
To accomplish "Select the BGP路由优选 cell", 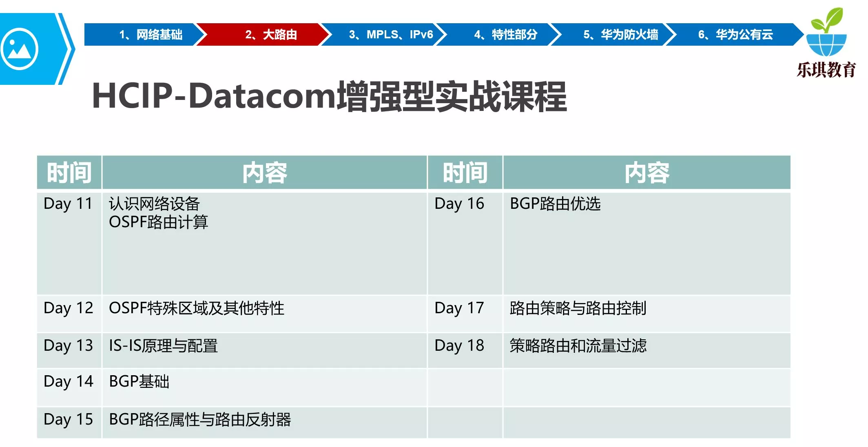I will tap(555, 204).
